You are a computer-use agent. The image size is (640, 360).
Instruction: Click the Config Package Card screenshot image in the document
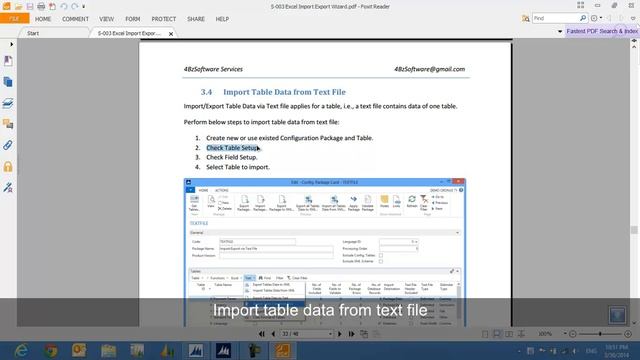324,252
